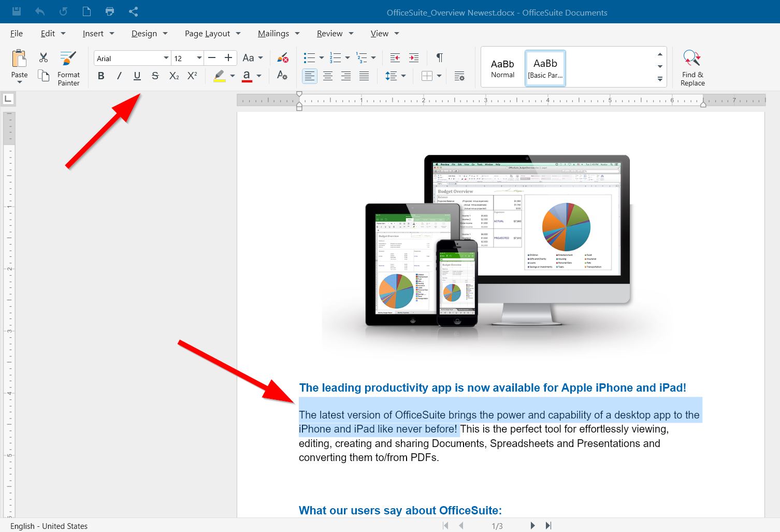780x532 pixels.
Task: Open font settings icon with gear
Action: 282,76
